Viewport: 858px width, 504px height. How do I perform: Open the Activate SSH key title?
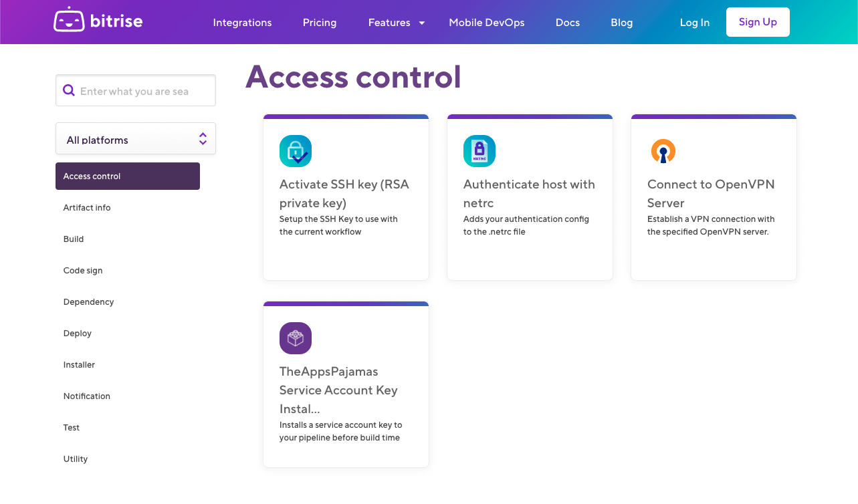pyautogui.click(x=344, y=193)
